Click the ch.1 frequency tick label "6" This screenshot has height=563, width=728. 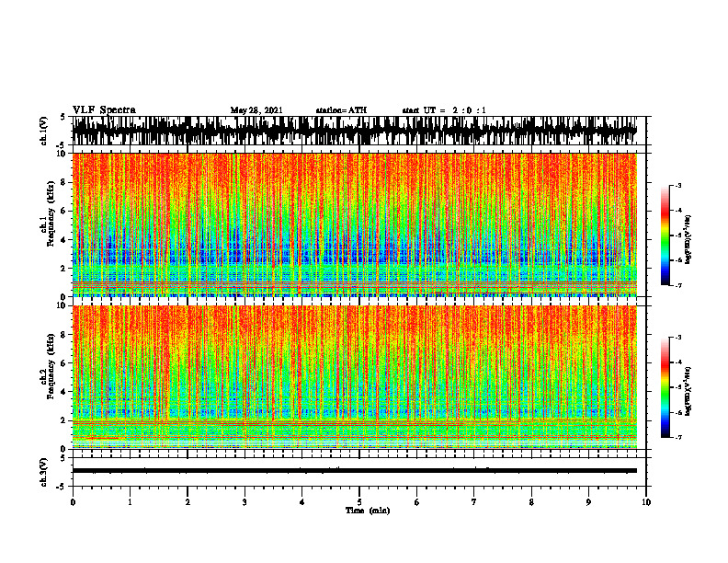coord(63,211)
